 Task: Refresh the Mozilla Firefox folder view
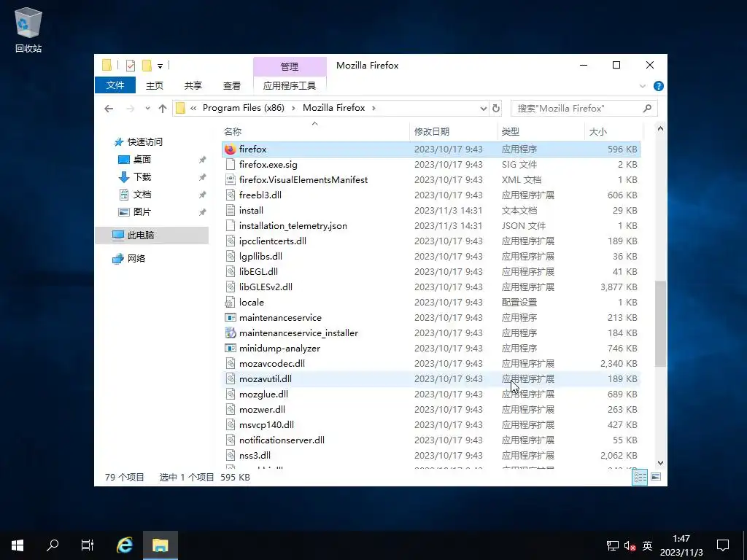(x=496, y=108)
